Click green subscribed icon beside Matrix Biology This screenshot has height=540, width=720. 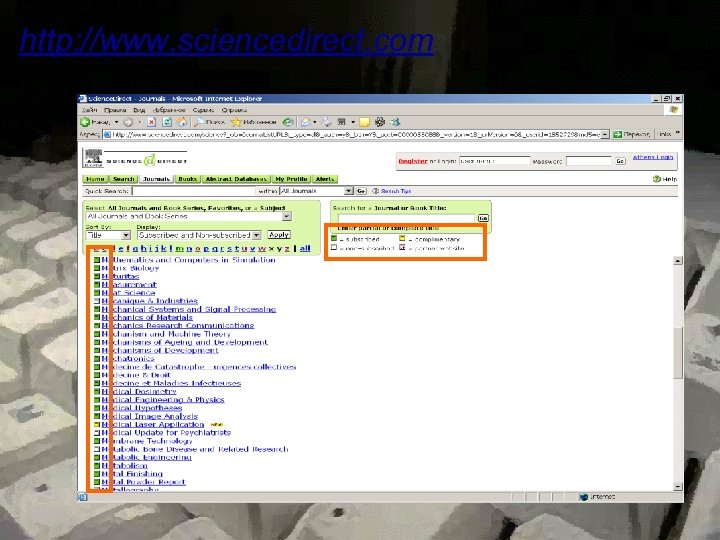tap(97, 268)
